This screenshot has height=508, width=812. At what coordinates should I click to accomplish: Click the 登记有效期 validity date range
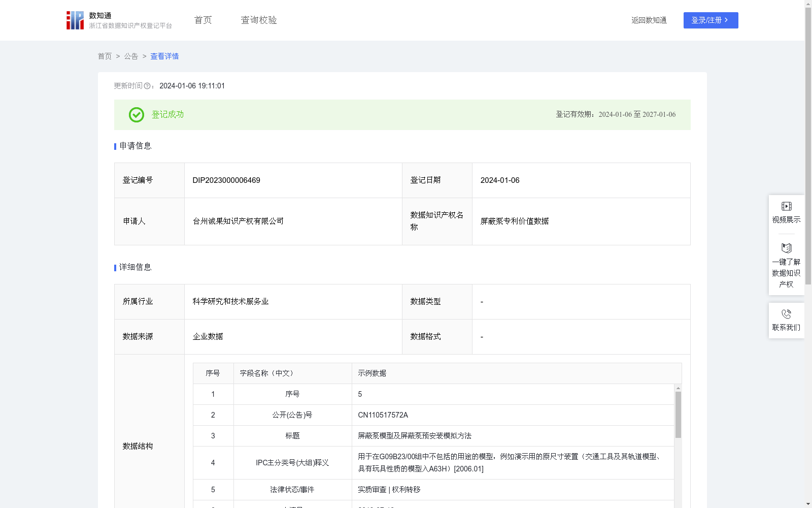click(x=637, y=115)
